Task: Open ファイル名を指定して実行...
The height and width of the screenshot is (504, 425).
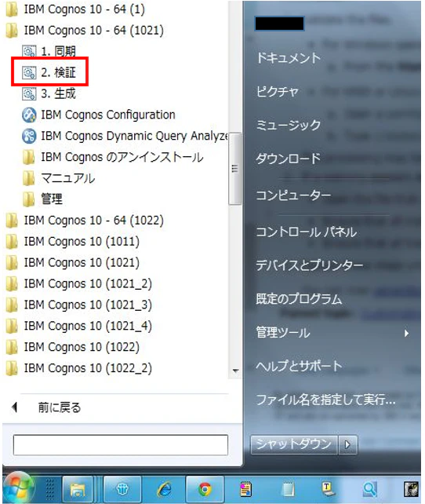Action: [326, 400]
